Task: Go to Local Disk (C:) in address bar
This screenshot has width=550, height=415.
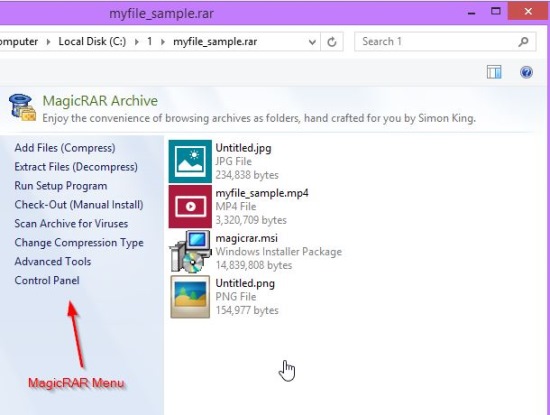Action: pos(92,41)
